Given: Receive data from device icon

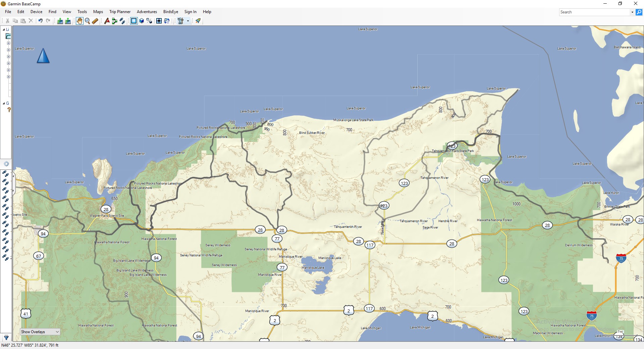Looking at the screenshot, I should (x=68, y=21).
